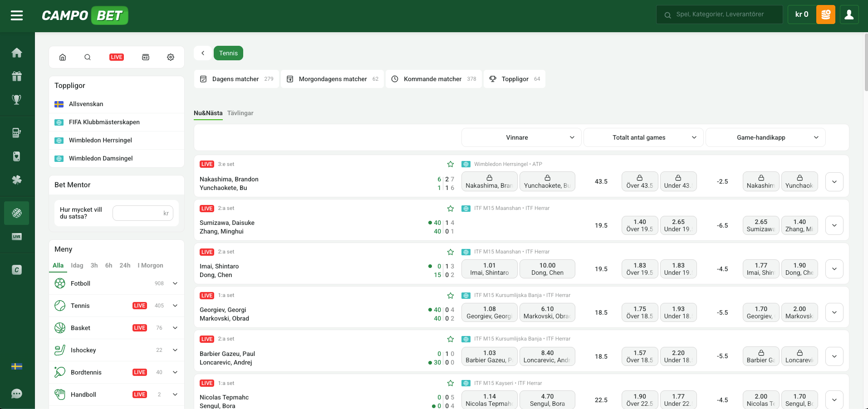Click the playing card live casino icon

pyautogui.click(x=17, y=156)
